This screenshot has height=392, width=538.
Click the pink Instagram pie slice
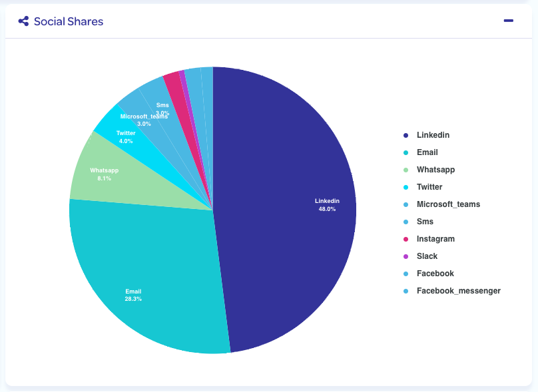(175, 85)
